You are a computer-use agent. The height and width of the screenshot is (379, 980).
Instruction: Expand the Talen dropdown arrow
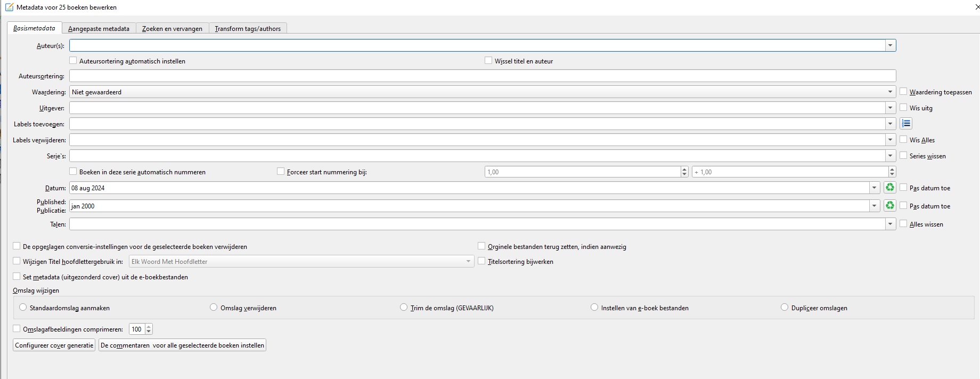pyautogui.click(x=890, y=224)
